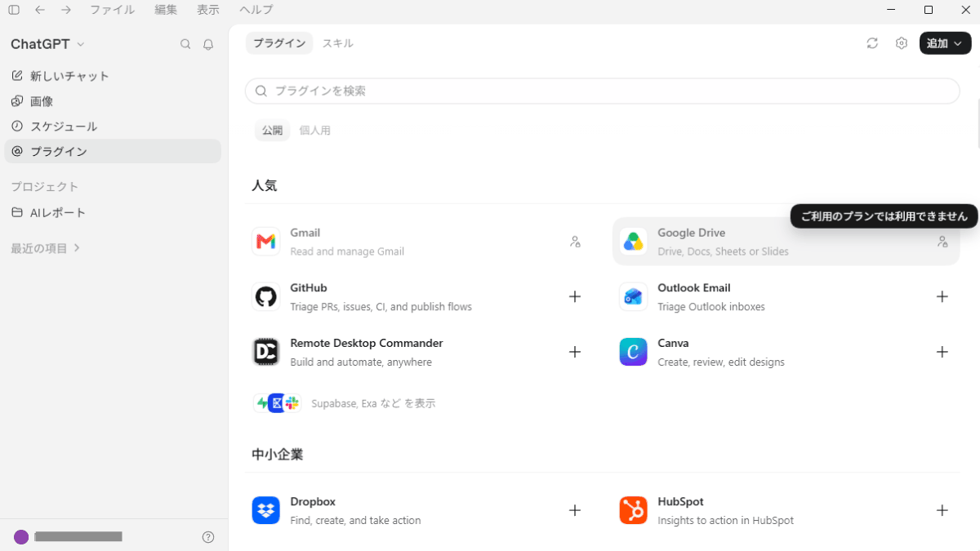
Task: Click 'Insights to action in HubSpot' text
Action: [726, 520]
